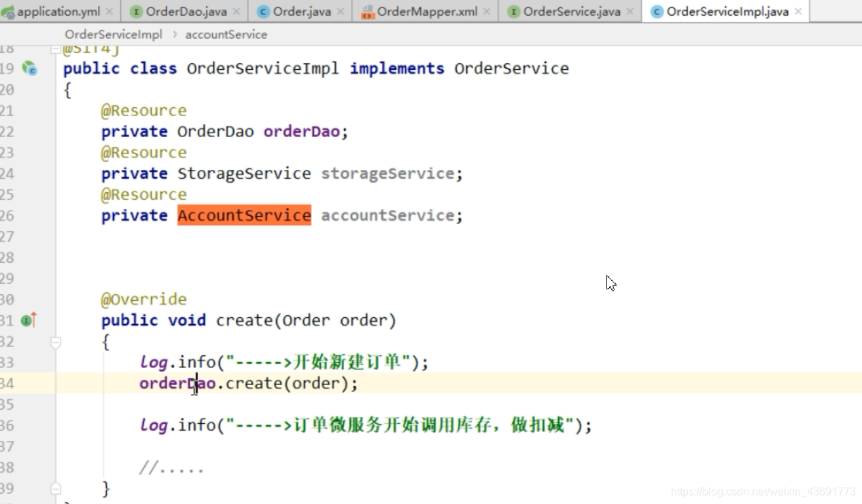Select OrderServiceImpl in the breadcrumb

coord(114,35)
